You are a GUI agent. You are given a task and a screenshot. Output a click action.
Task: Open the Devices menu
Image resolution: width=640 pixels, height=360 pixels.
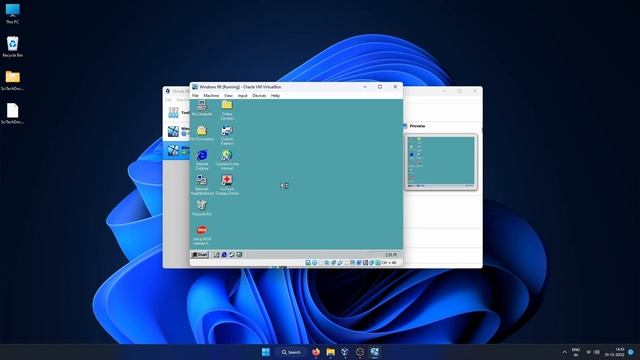[x=259, y=96]
